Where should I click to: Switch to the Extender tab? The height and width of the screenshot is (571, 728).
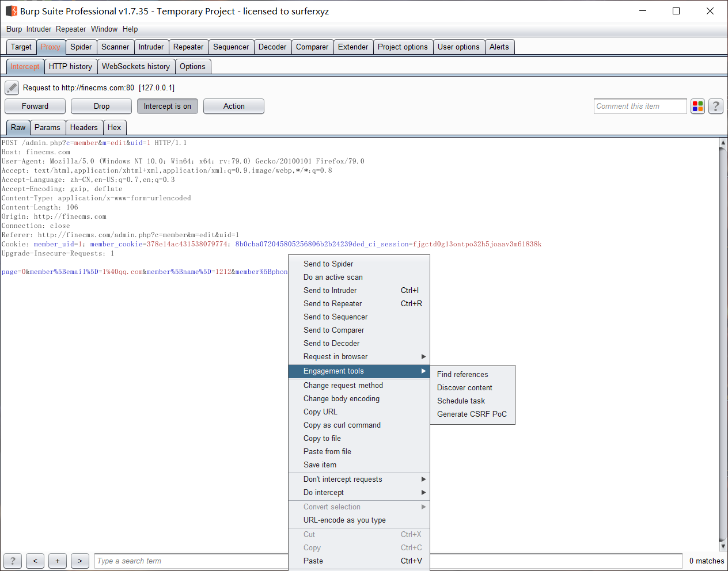click(353, 47)
